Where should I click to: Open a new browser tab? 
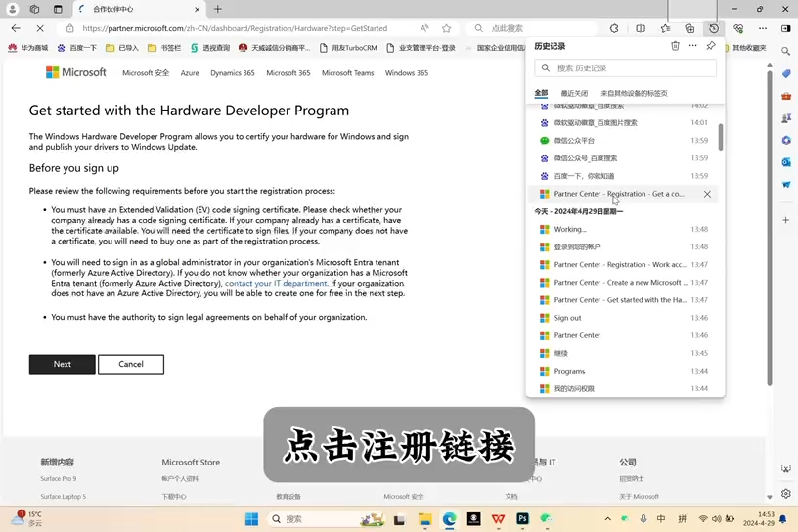coord(218,9)
